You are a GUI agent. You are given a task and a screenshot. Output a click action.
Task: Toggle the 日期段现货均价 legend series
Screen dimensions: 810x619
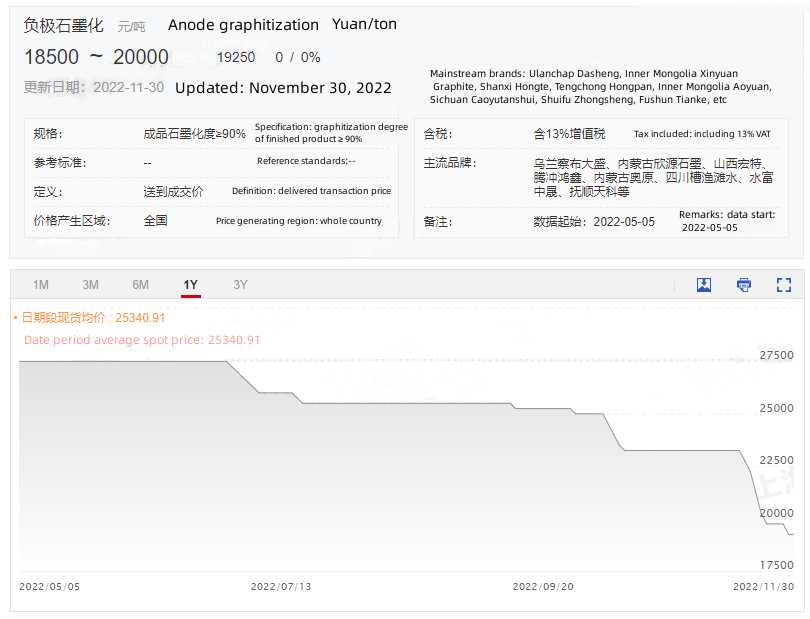[x=90, y=318]
